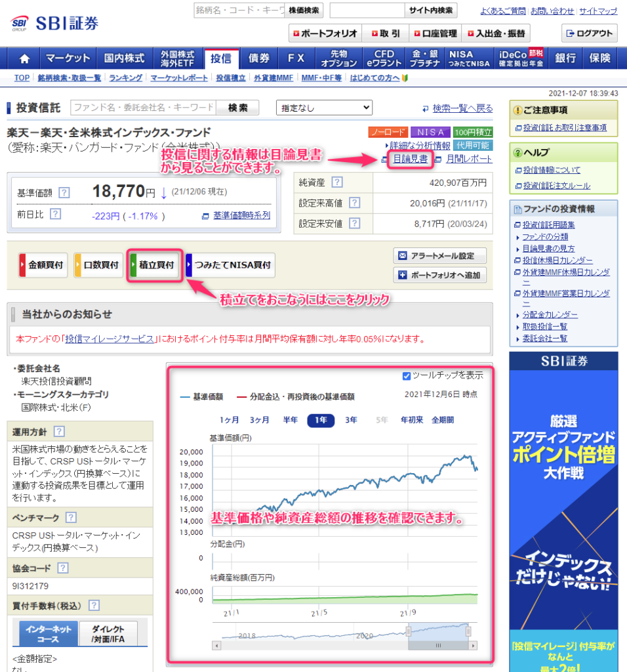The width and height of the screenshot is (627, 672).
Task: Open help icon next to ベンチマーク
Action: coord(71,517)
